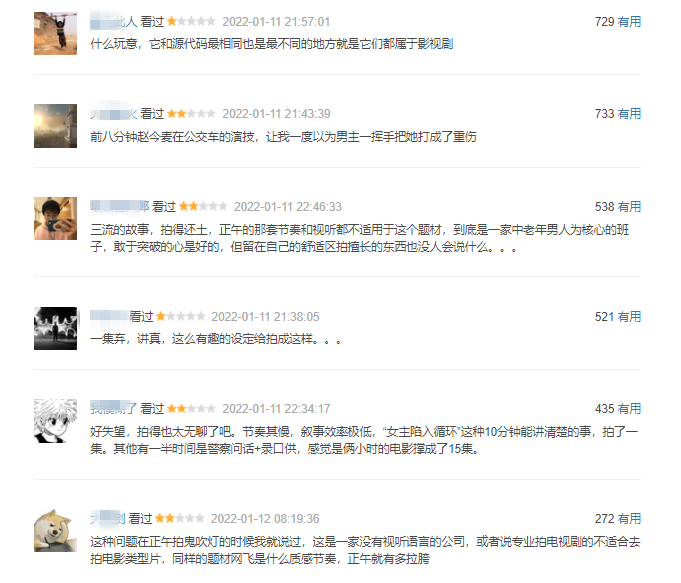
Task: Mark the 733-vote review as 有用
Action: 629,114
